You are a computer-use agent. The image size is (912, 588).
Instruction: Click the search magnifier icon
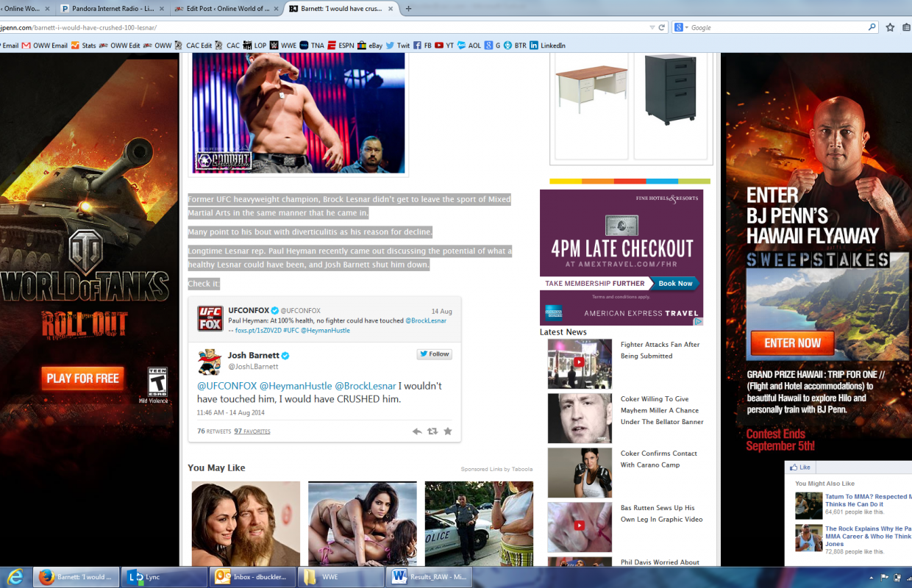(872, 27)
